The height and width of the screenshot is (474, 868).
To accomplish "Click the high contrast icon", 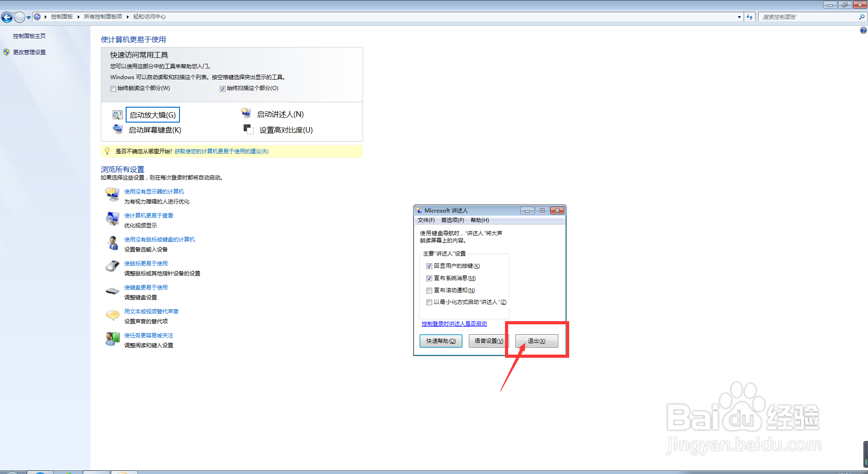I will click(248, 129).
